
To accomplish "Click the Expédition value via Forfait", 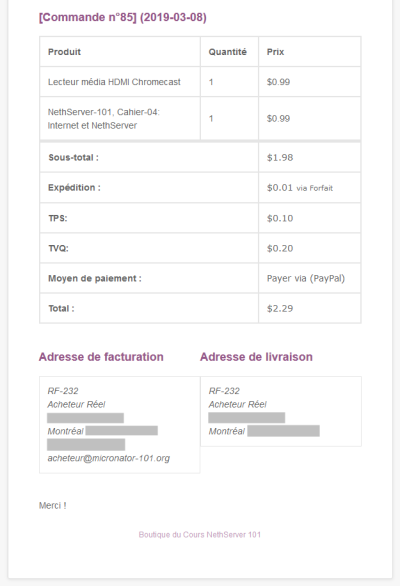I will [x=300, y=188].
